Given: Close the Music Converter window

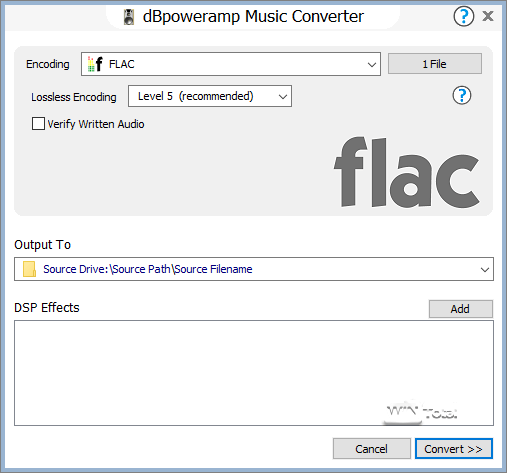Looking at the screenshot, I should (x=488, y=16).
